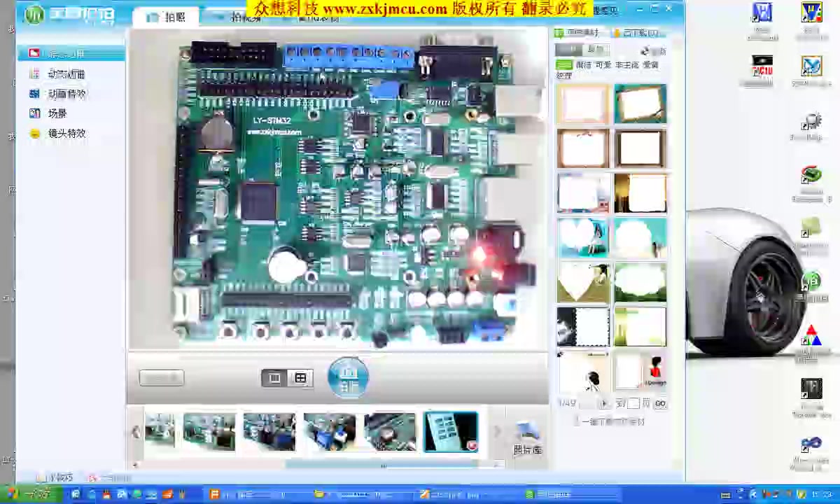Advance frames with the next-page arrow near 1/49

[603, 402]
